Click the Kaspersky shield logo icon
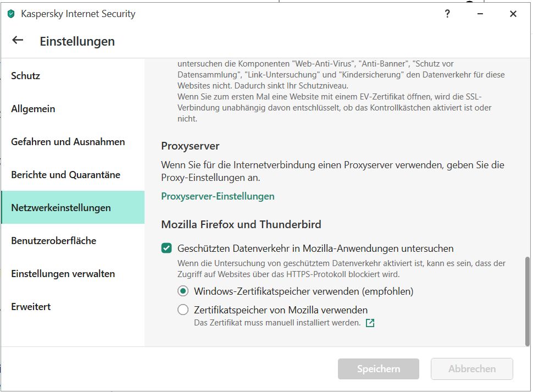 pos(11,14)
